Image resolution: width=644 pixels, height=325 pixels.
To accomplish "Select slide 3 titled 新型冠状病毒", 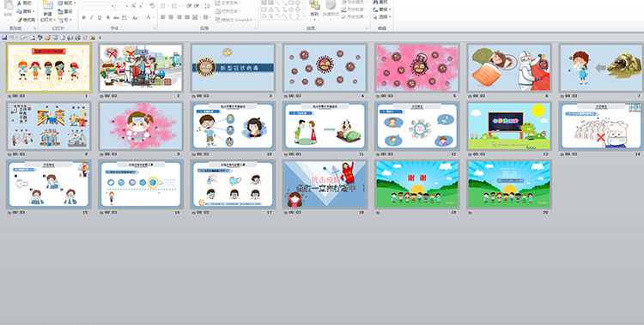I will (x=233, y=68).
